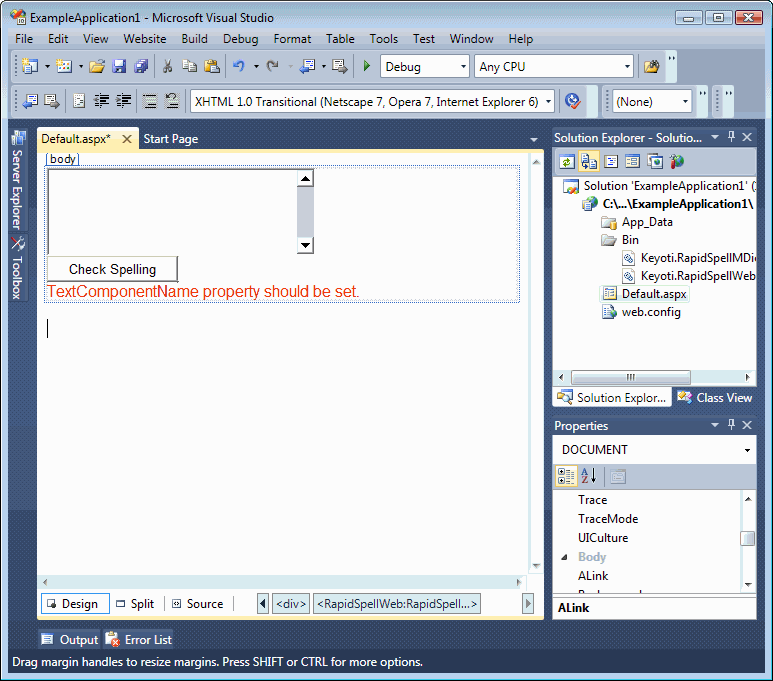The height and width of the screenshot is (681, 773).
Task: Switch to the Class View tab
Action: tap(715, 397)
